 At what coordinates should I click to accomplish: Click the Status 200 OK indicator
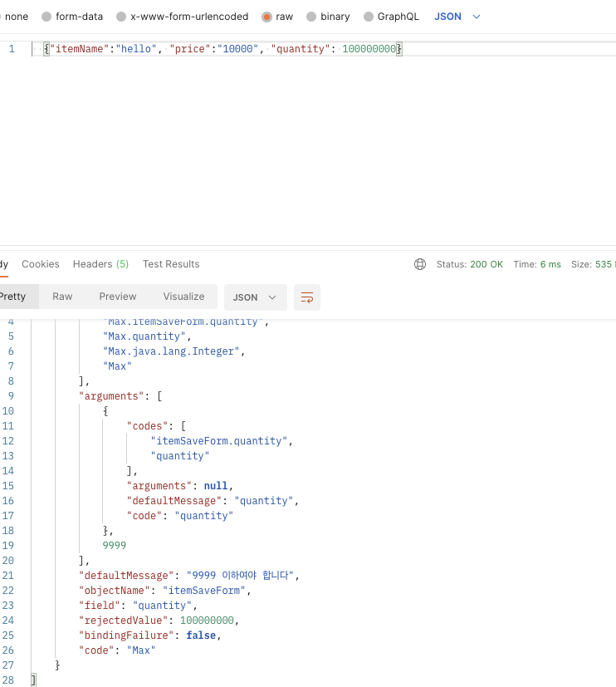coord(469,264)
